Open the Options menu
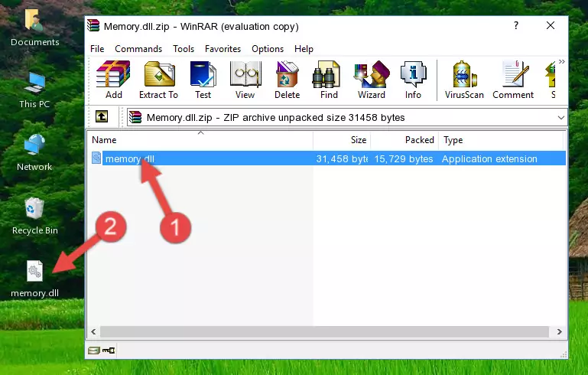Screen dimensions: 588x375 pyautogui.click(x=268, y=49)
